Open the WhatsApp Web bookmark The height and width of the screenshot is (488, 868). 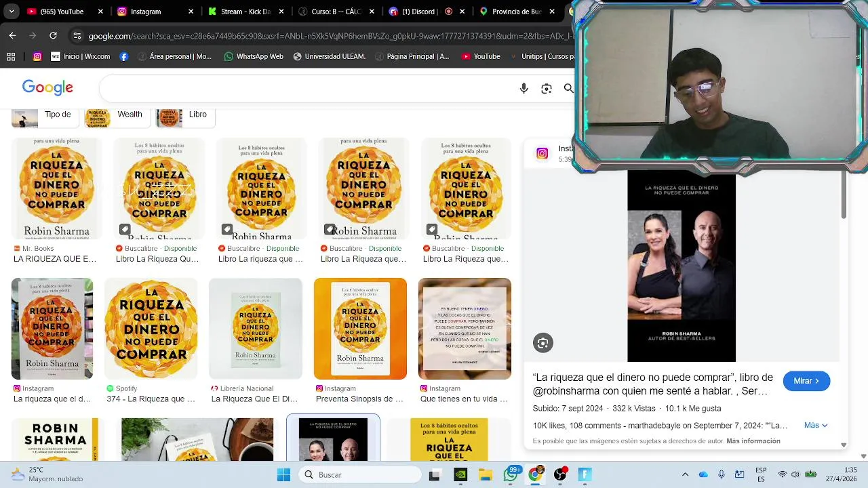coord(254,57)
